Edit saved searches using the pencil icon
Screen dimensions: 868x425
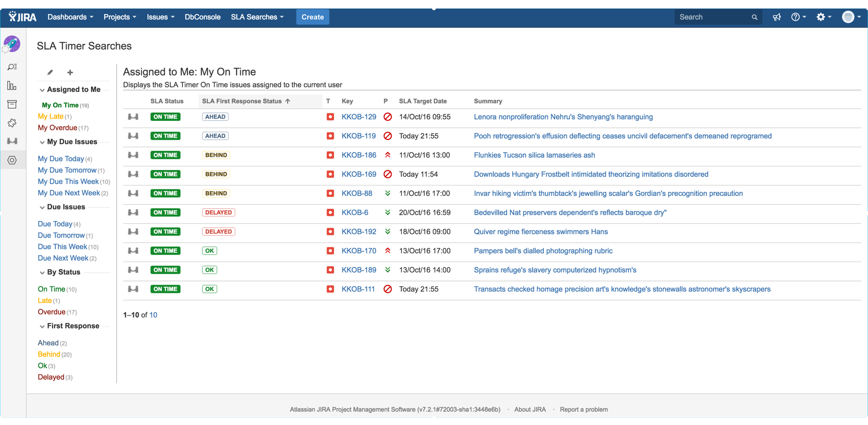coord(50,72)
